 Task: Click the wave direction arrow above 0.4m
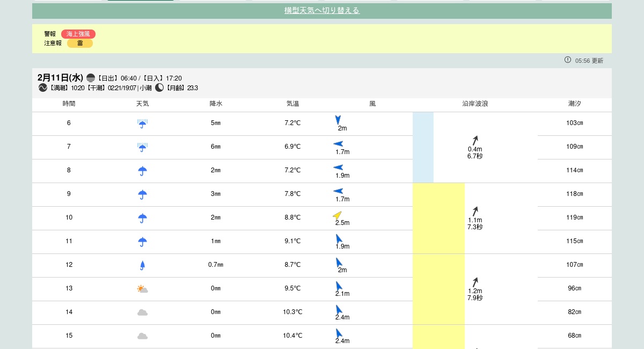[475, 140]
